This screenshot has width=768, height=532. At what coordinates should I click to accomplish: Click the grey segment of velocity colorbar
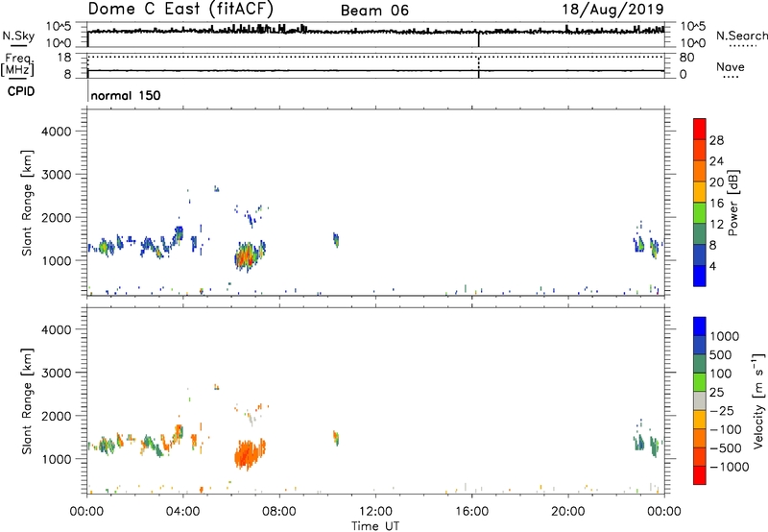click(x=700, y=400)
